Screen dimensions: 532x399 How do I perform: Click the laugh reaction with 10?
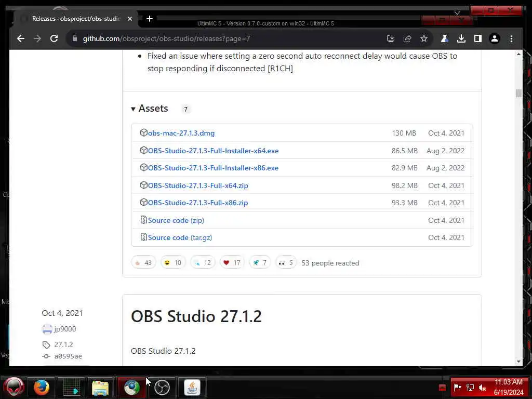pyautogui.click(x=173, y=262)
